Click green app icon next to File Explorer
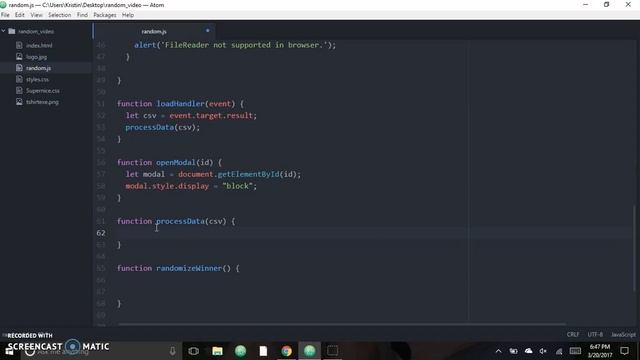Image resolution: width=640 pixels, height=360 pixels. pos(240,351)
